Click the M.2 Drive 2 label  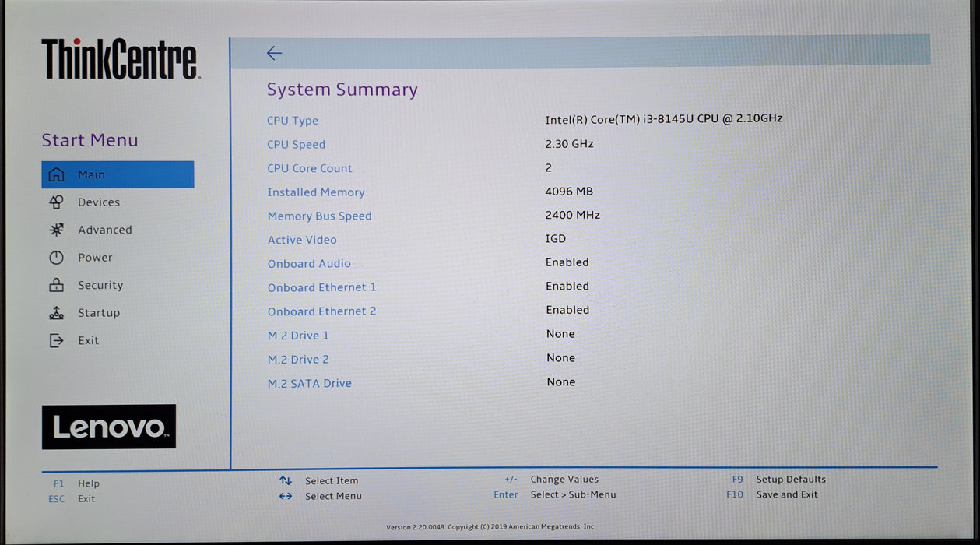[299, 360]
